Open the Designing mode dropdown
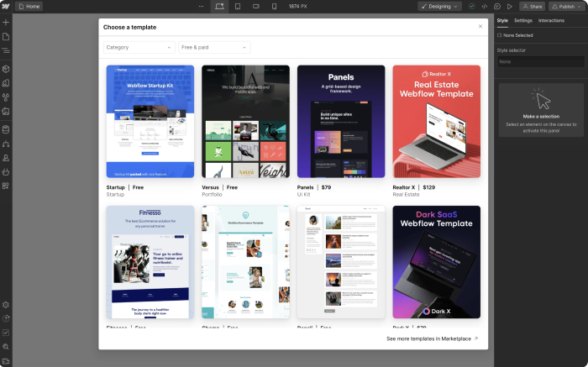This screenshot has width=588, height=367. [440, 7]
